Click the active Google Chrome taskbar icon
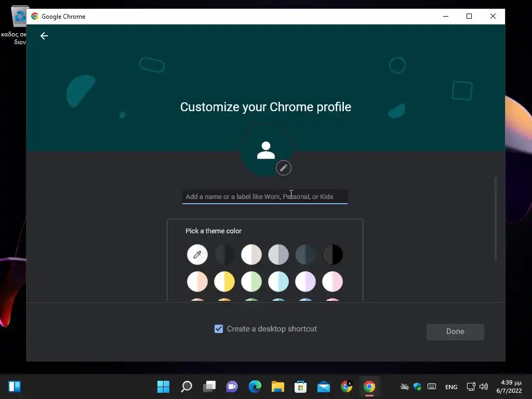 click(369, 387)
